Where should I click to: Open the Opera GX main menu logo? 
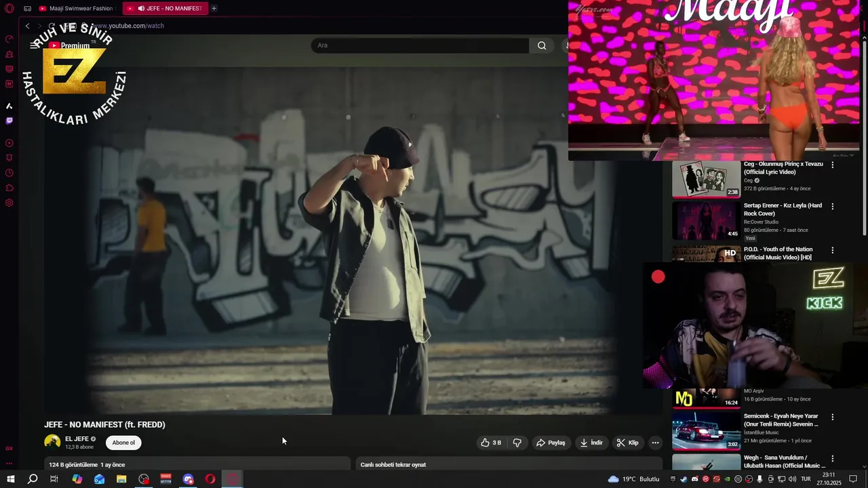9,9
